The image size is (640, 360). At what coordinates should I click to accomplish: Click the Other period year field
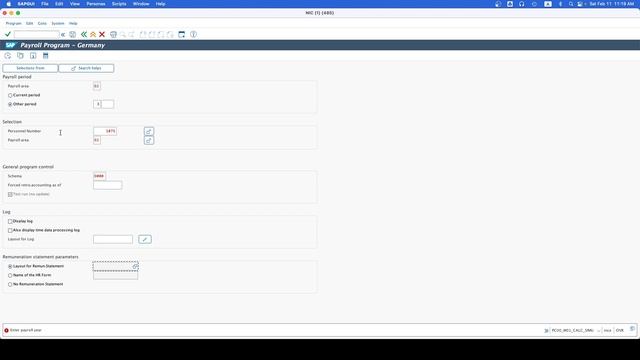pos(108,104)
